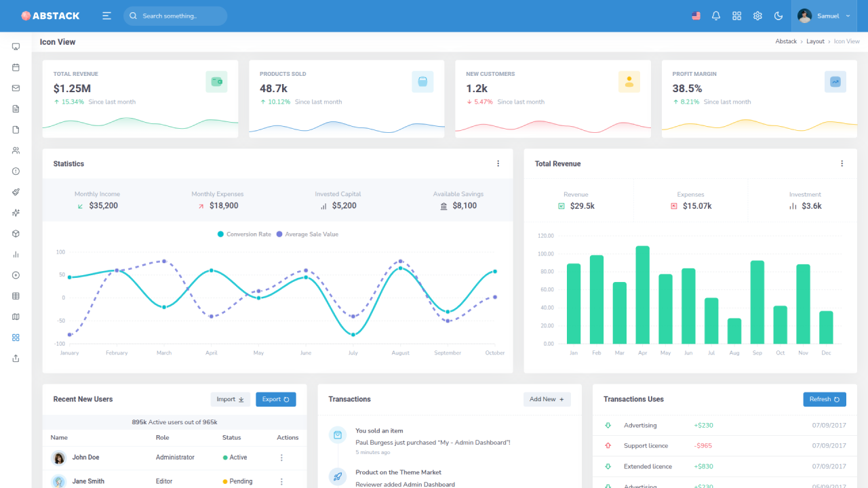
Task: Open the text document icon in sidebar
Action: [16, 109]
